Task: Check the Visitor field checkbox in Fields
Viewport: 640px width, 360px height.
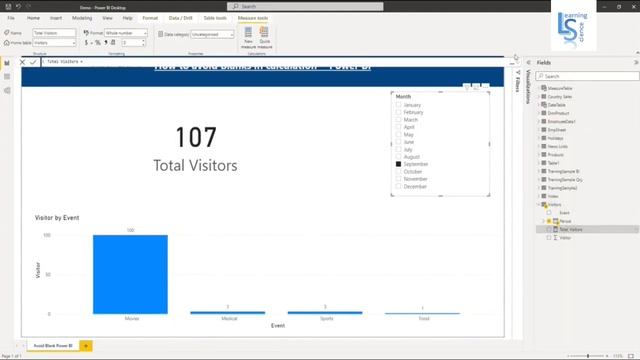Action: click(549, 238)
